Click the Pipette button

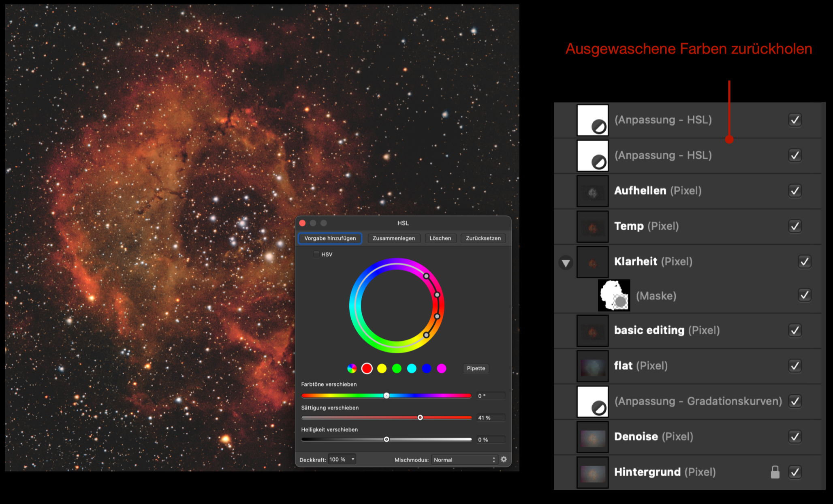tap(476, 368)
